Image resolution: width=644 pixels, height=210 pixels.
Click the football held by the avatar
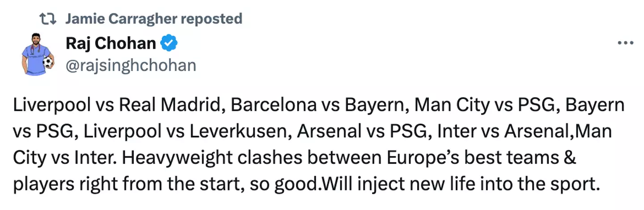point(48,63)
